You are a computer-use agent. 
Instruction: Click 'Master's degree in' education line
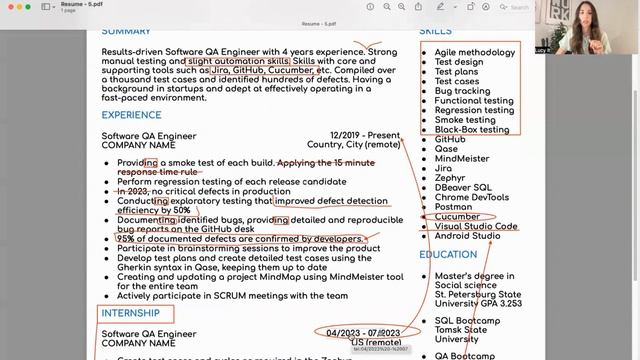[474, 276]
